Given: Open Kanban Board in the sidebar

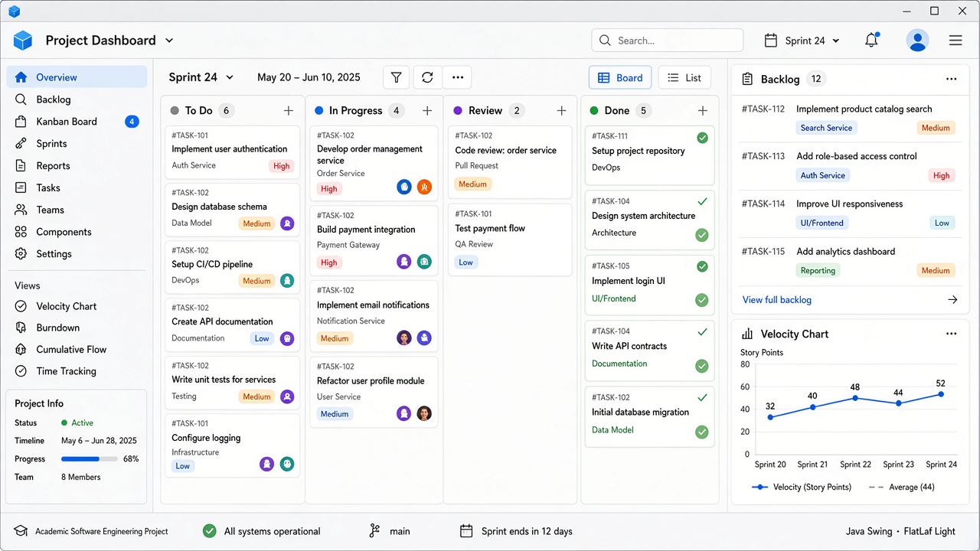Looking at the screenshot, I should pos(77,121).
